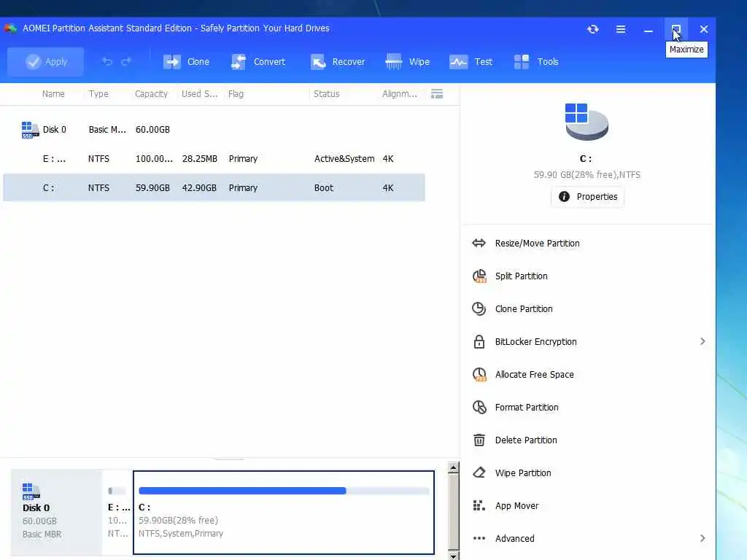Select the Disk 0 row in list
Image resolution: width=747 pixels, height=560 pixels.
pyautogui.click(x=214, y=130)
